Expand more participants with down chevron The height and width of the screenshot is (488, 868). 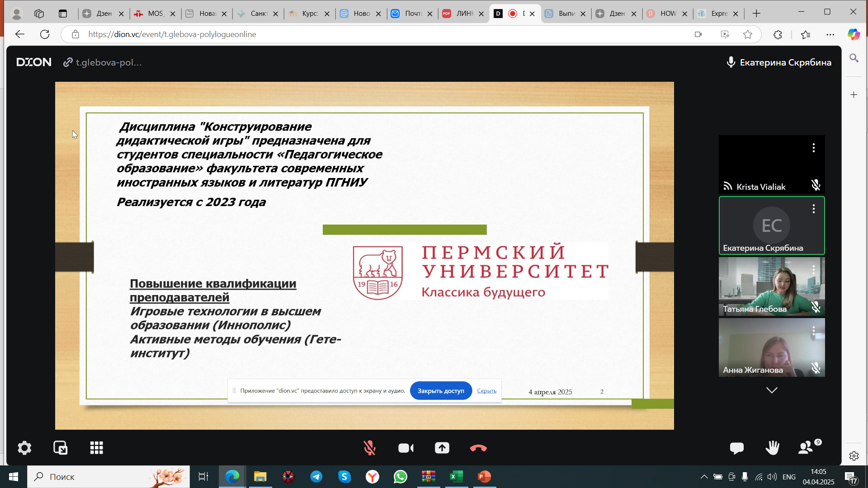point(772,390)
